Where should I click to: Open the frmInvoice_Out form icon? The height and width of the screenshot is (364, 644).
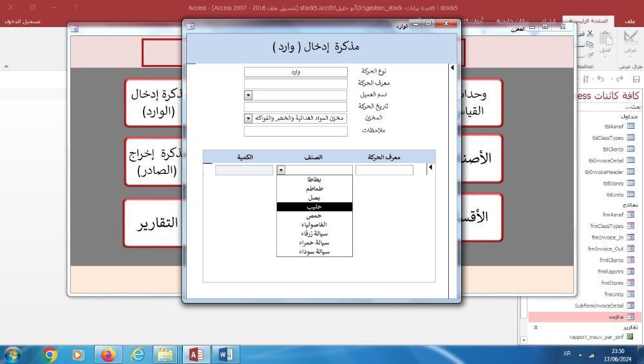630,249
